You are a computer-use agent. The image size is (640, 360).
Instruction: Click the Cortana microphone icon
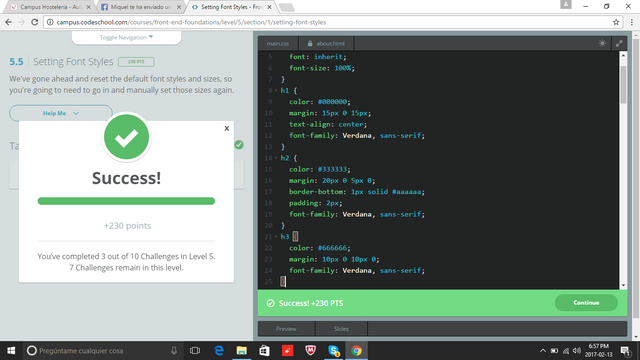(x=174, y=351)
